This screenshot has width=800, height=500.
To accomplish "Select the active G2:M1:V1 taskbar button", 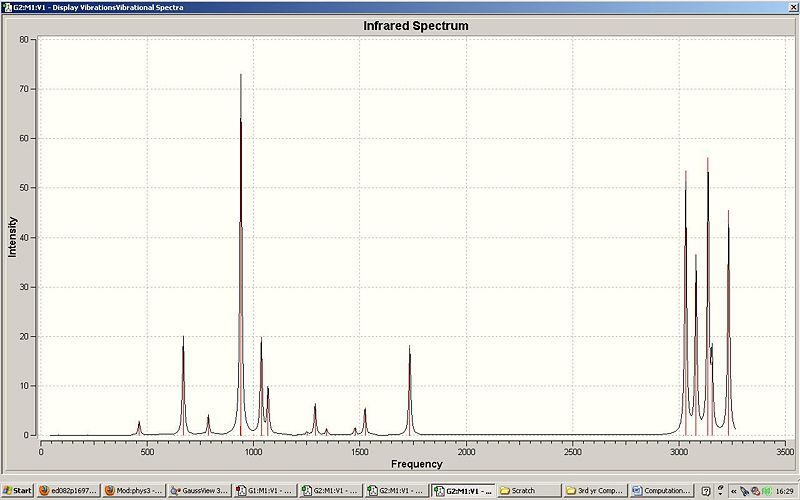I will pyautogui.click(x=463, y=491).
